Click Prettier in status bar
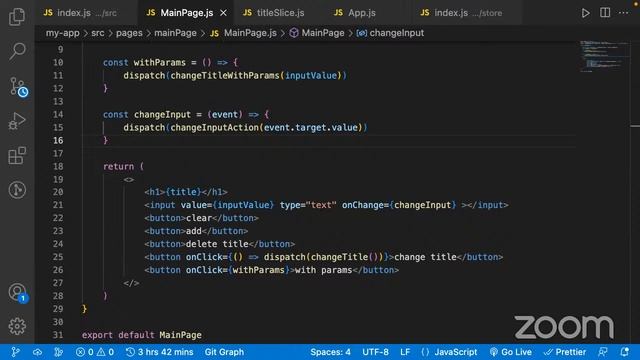 tap(565, 352)
